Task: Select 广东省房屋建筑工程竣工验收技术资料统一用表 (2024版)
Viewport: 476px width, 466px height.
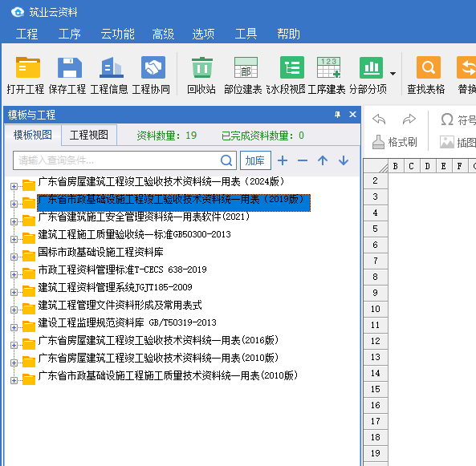Action: [161, 182]
